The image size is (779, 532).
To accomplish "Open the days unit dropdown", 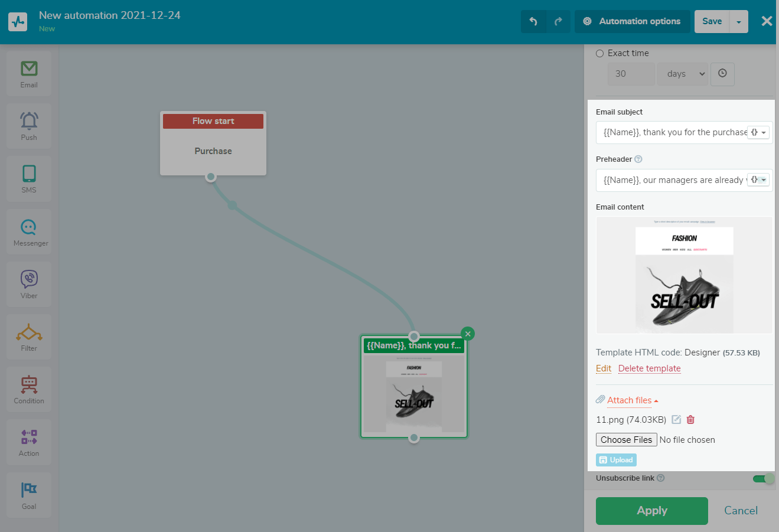I will [685, 74].
